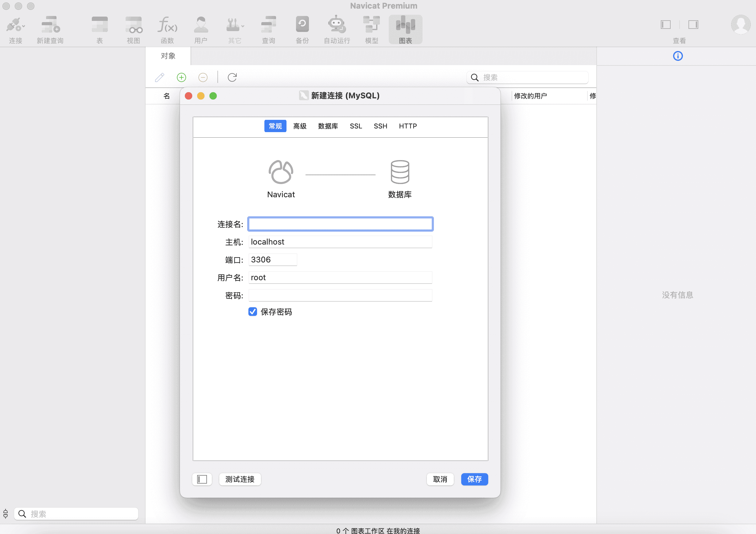Viewport: 756px width, 534px height.
Task: Toggle the dialog side panel button
Action: click(x=202, y=479)
